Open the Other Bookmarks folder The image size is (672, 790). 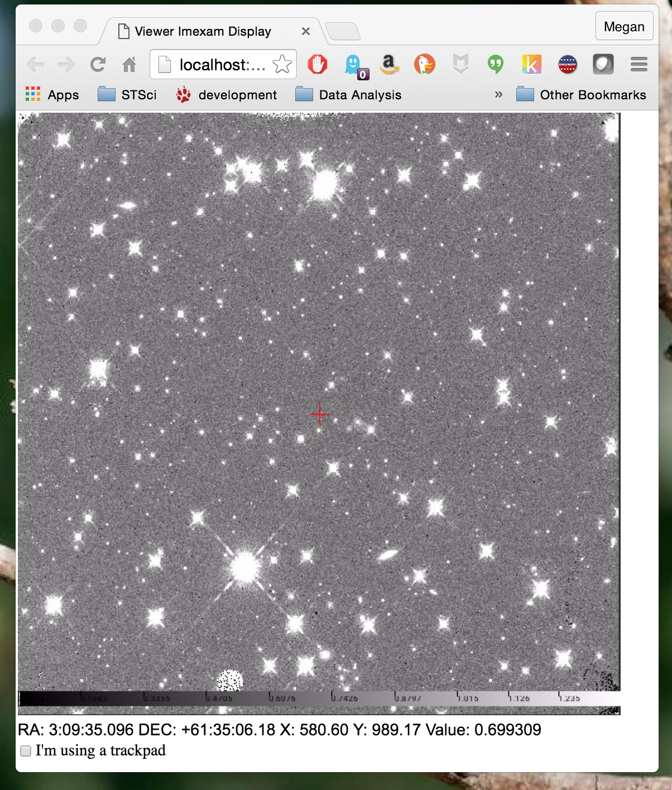[581, 95]
